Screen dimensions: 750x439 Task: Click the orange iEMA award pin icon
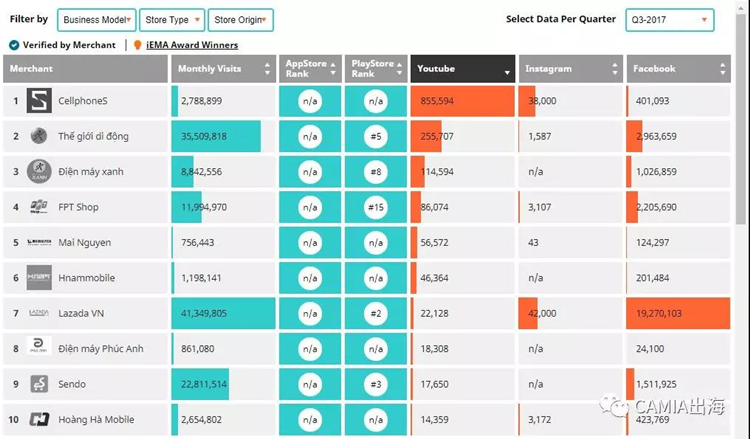(x=138, y=45)
